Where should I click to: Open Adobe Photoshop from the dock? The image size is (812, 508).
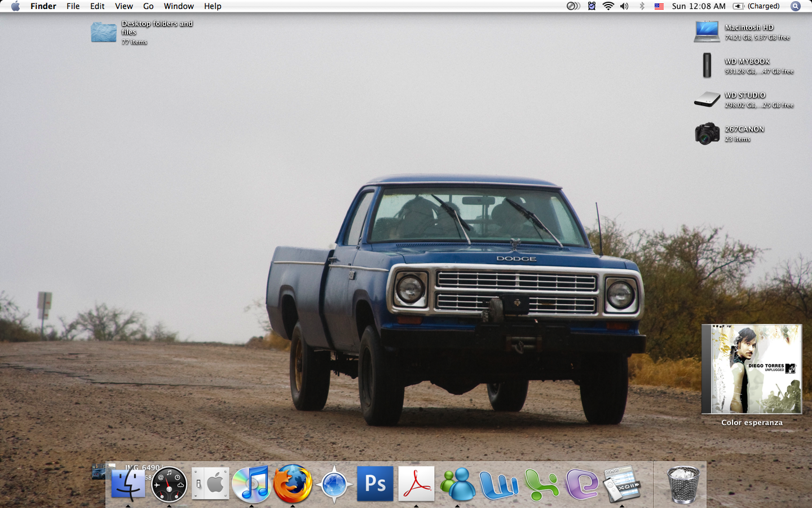coord(375,484)
